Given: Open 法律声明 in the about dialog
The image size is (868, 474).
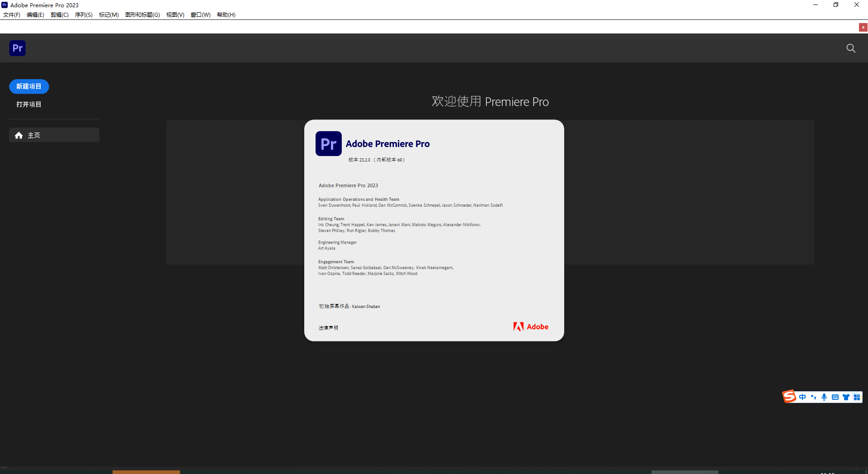Looking at the screenshot, I should 328,327.
